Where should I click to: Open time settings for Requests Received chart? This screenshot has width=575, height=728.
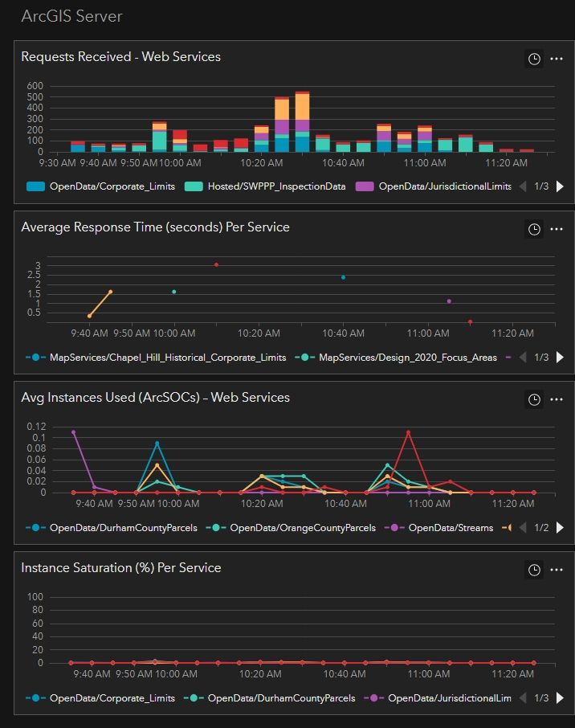click(534, 59)
